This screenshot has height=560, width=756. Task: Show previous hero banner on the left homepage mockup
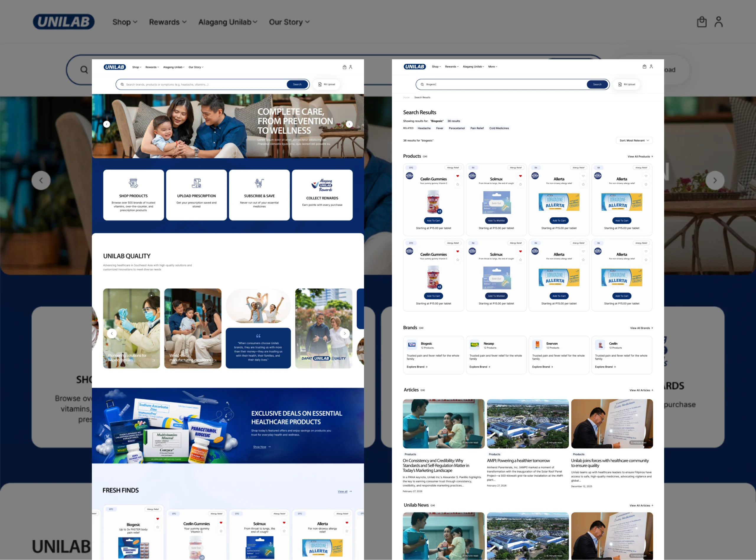tap(106, 124)
